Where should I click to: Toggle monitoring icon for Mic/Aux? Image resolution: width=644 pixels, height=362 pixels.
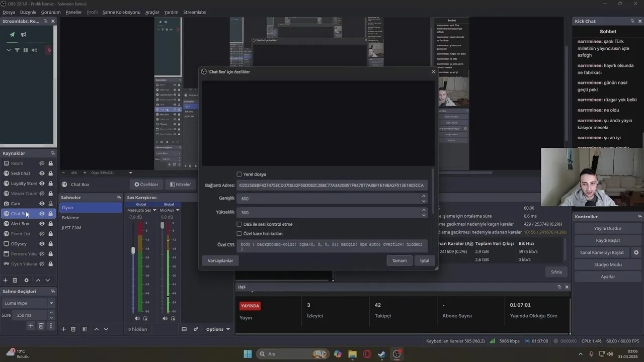click(173, 318)
